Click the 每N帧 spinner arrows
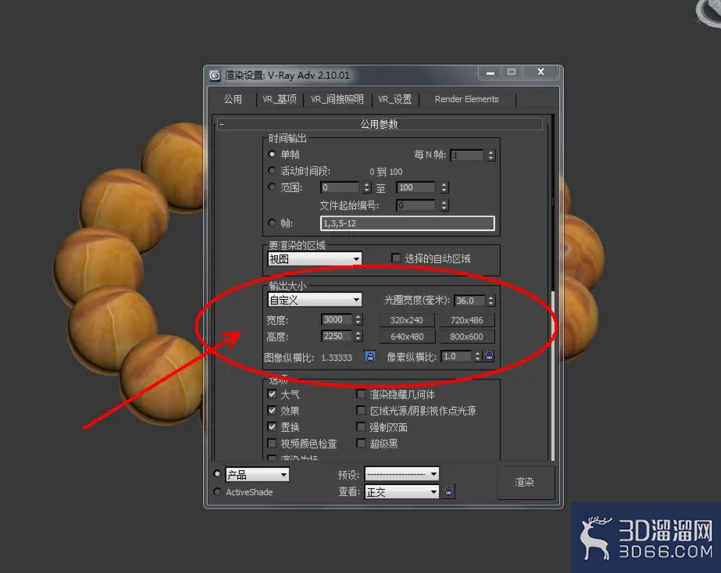Viewport: 721px width, 573px height. [x=491, y=155]
